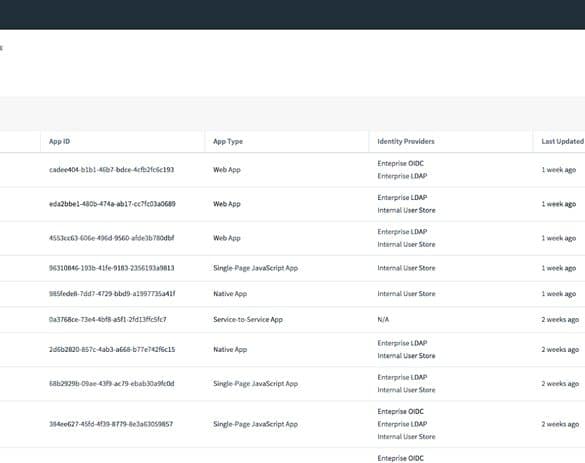Click Enterprise LDAP in the 2d6b2820 row

402,343
